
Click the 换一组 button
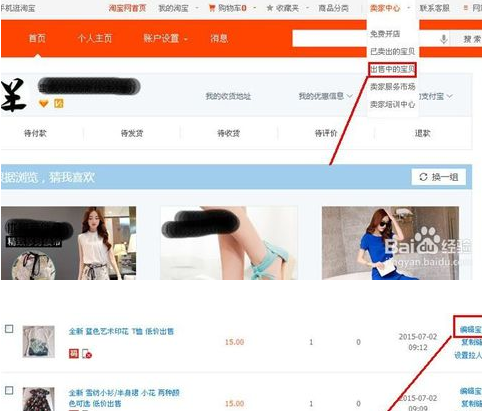[x=439, y=177]
